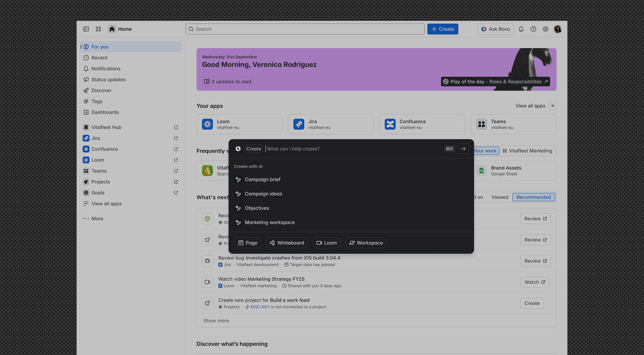Screen dimensions: 644x355
Task: Select Campaign brief AI suggestion
Action: [x=351, y=179]
